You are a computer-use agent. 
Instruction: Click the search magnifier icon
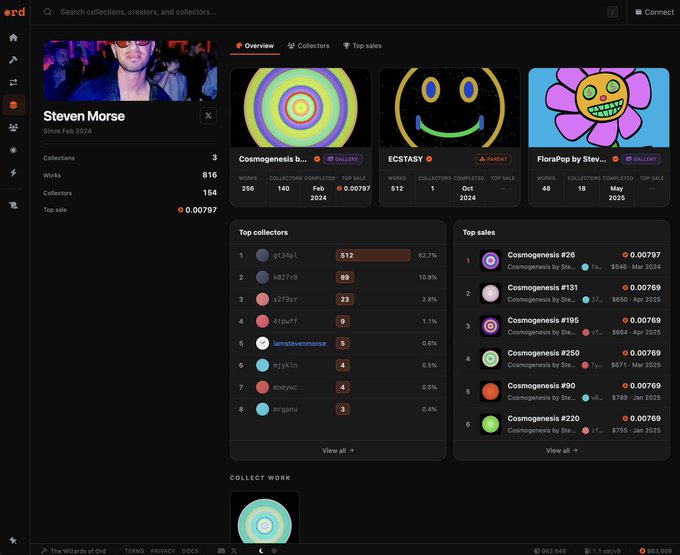[x=48, y=12]
